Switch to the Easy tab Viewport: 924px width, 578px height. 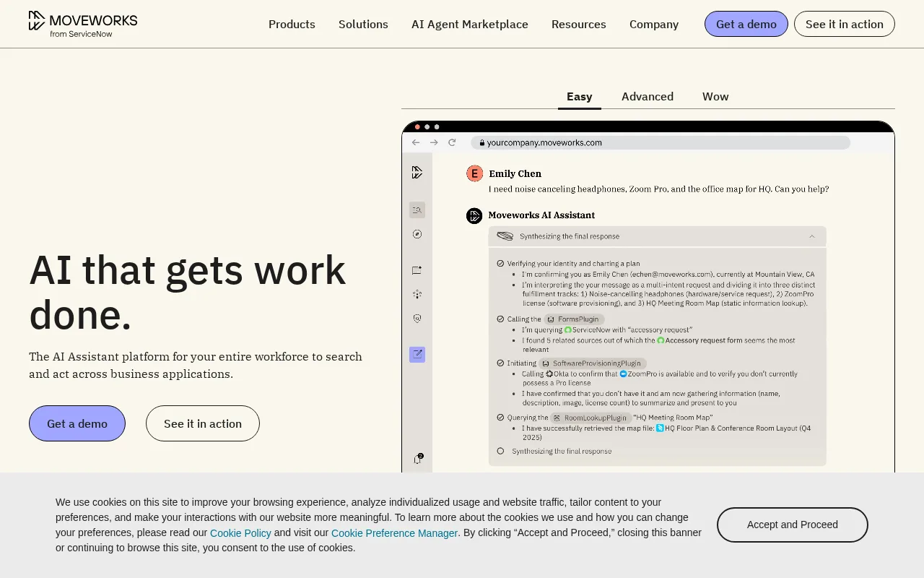pyautogui.click(x=580, y=97)
